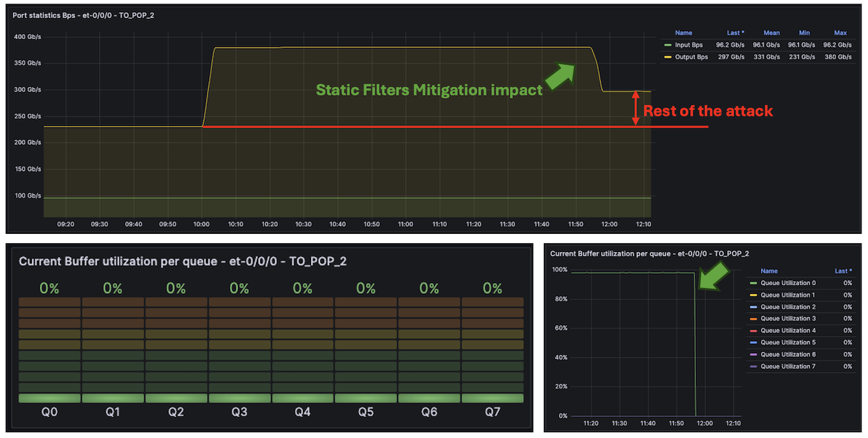Screen dimensions: 868x438
Task: Click the Queue Utilization 4 red marker
Action: [754, 330]
